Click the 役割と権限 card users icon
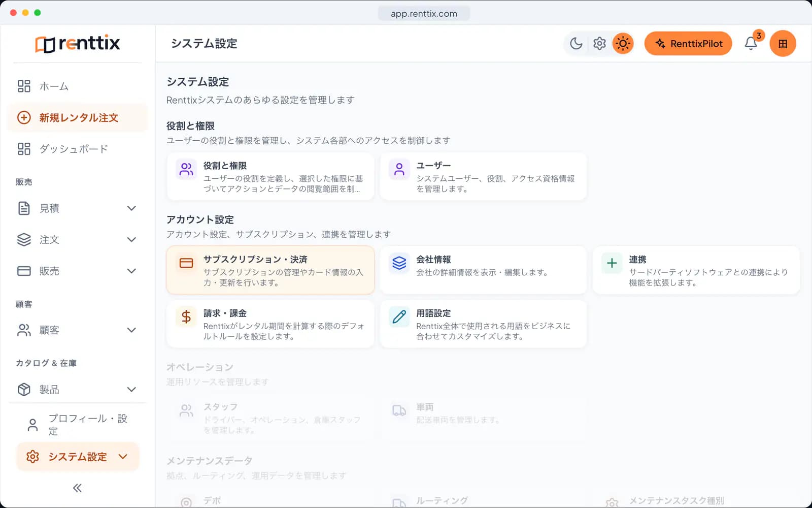Viewport: 812px width, 508px height. tap(186, 169)
